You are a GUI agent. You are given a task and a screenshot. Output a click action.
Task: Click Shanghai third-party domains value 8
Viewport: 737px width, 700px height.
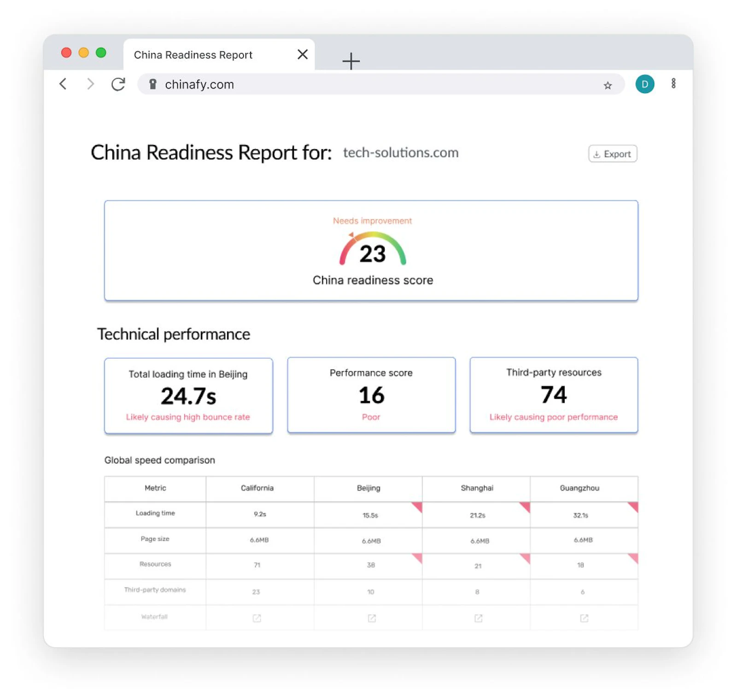click(477, 592)
